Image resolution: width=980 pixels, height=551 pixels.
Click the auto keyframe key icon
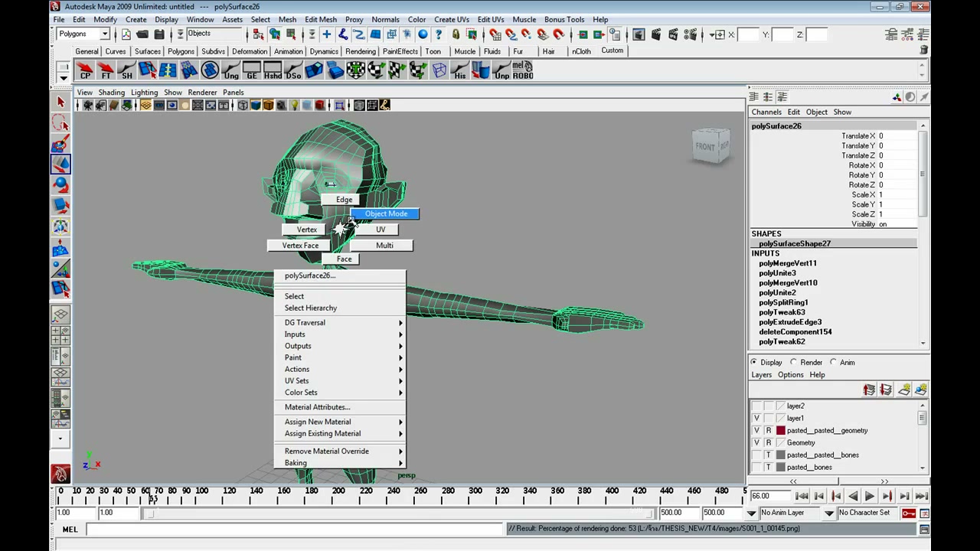pos(908,513)
